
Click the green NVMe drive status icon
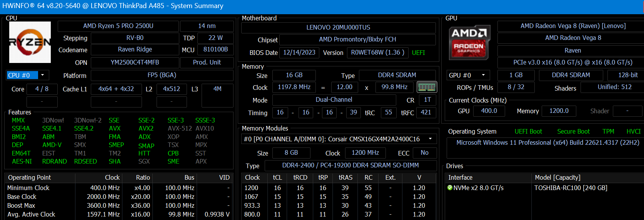tap(450, 188)
